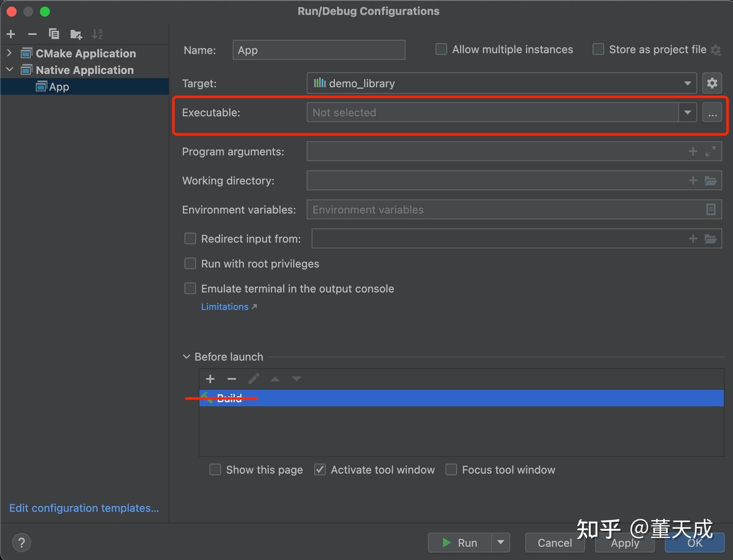Insert macro in Redirect input field
The image size is (733, 560).
point(693,238)
